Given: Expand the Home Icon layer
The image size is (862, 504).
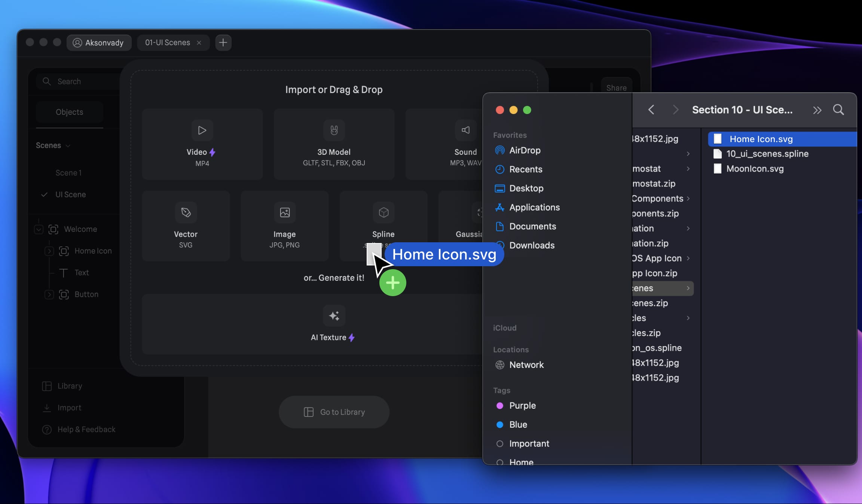Looking at the screenshot, I should click(49, 251).
